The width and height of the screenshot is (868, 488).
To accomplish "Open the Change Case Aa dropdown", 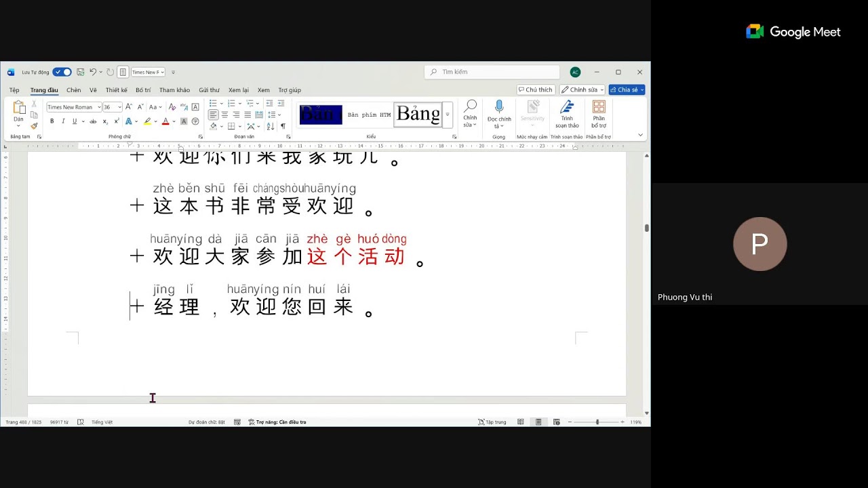I will [x=155, y=107].
